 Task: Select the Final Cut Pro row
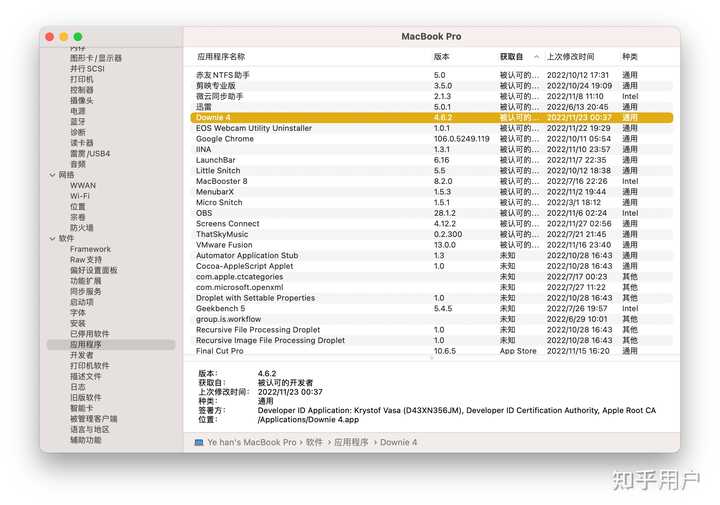[432, 351]
